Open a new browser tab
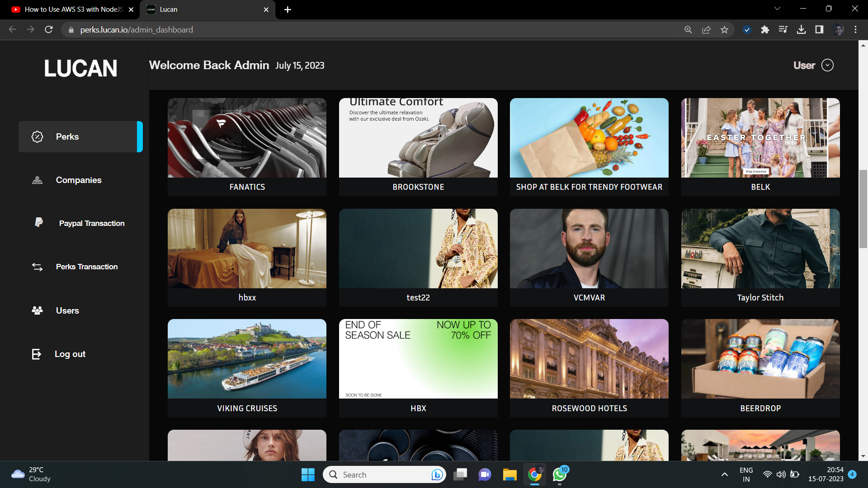This screenshot has width=868, height=488. pyautogui.click(x=288, y=9)
